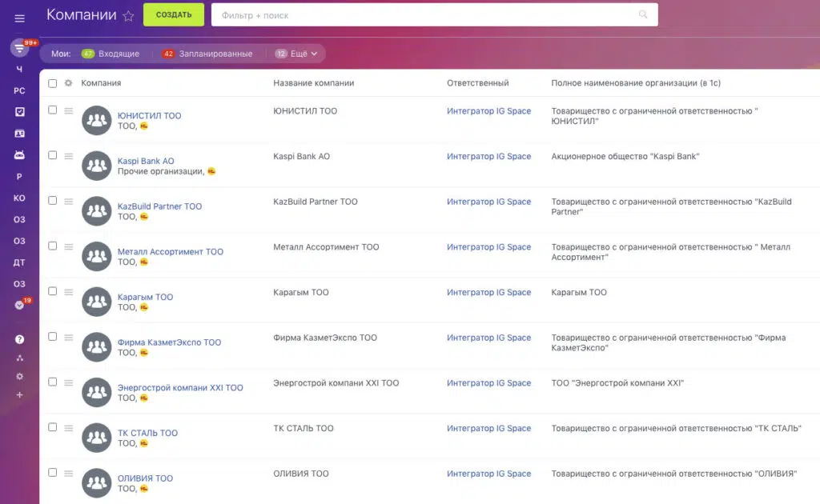820x504 pixels.
Task: Click into the Фильтр + поиск field
Action: [x=424, y=15]
